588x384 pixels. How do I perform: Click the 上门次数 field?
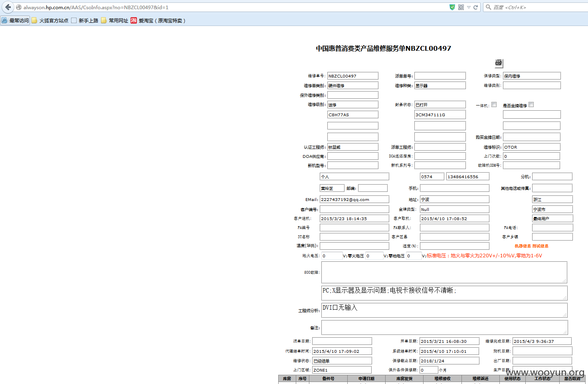coord(531,156)
